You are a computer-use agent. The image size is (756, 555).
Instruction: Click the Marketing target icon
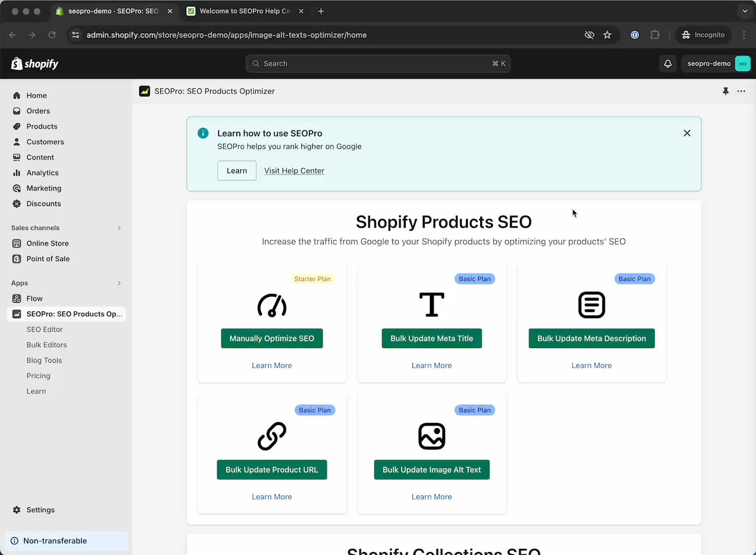pyautogui.click(x=17, y=188)
